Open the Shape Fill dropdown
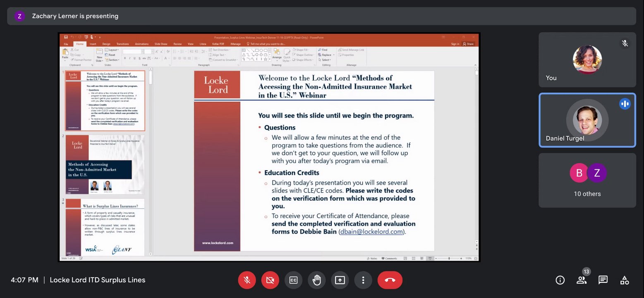644x298 pixels. [x=301, y=50]
